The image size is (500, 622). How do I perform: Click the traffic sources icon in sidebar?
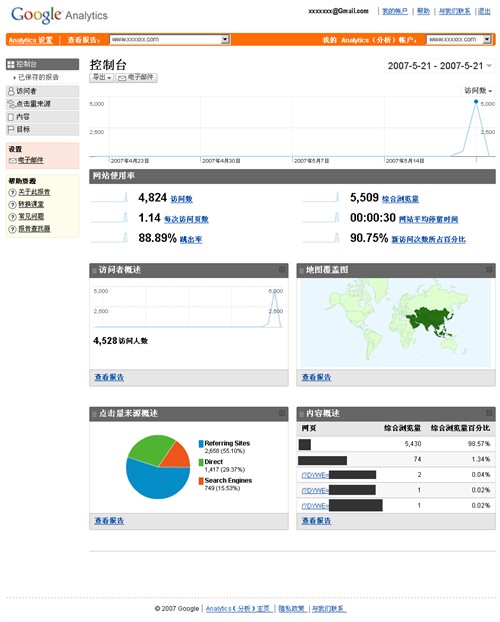[11, 104]
